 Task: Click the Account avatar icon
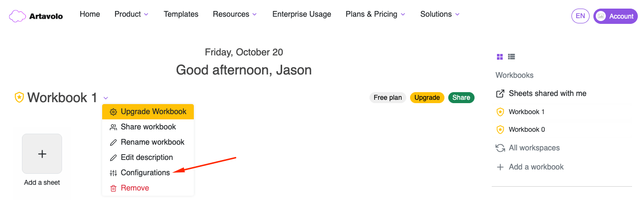[601, 16]
